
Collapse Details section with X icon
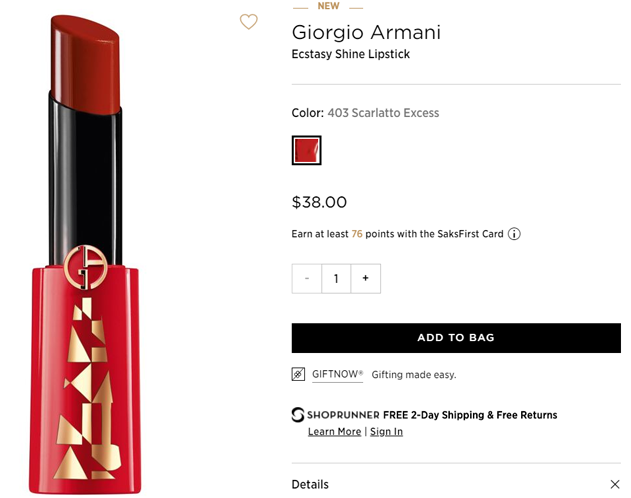click(614, 485)
